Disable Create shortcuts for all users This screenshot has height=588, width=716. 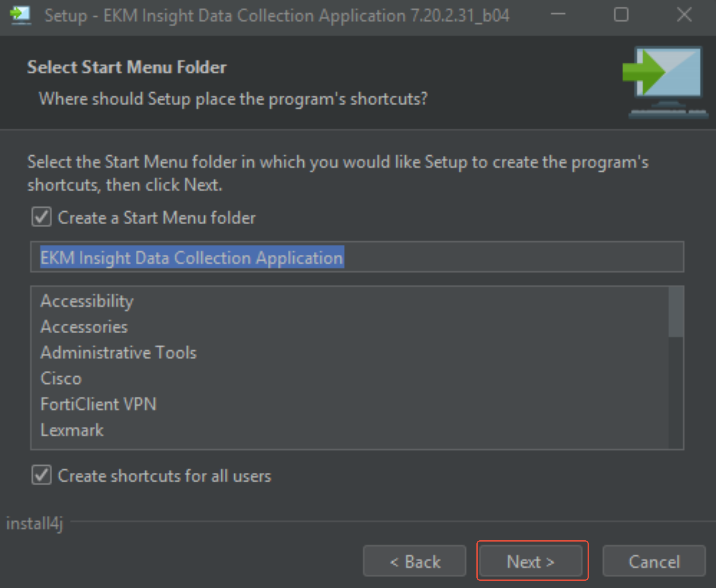[x=41, y=476]
